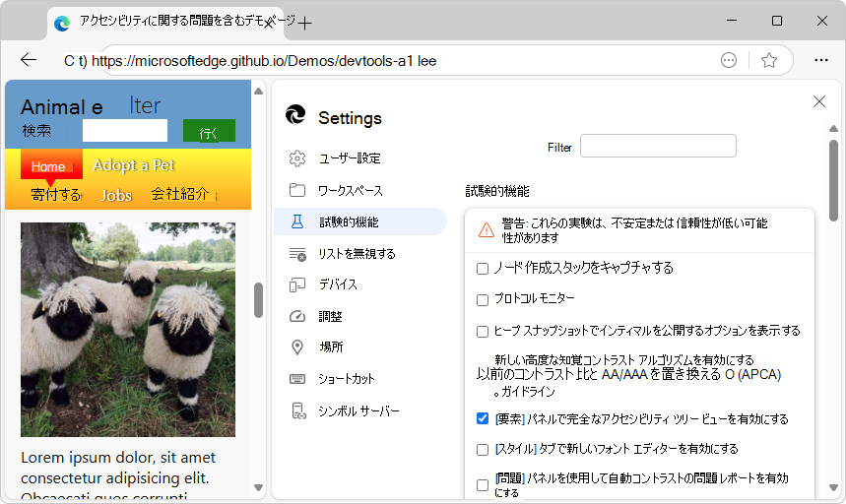
Task: Click the ignore list icon
Action: (x=297, y=254)
